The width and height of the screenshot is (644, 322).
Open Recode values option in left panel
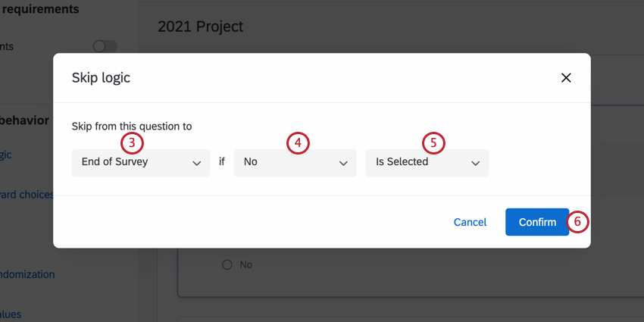11,314
